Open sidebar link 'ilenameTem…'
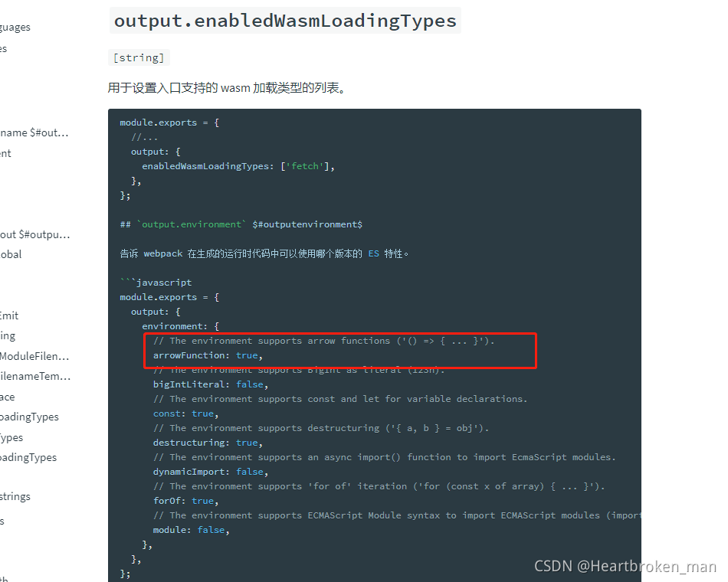 (x=35, y=377)
